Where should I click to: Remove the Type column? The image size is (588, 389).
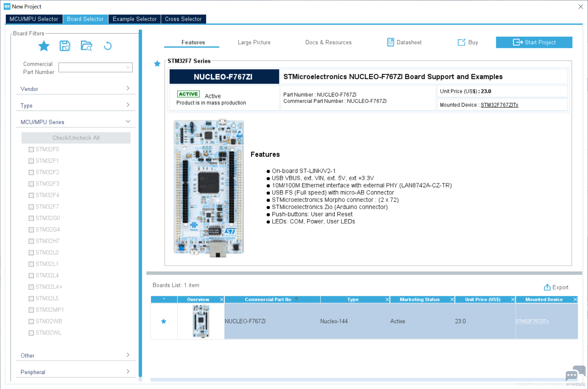coord(387,299)
